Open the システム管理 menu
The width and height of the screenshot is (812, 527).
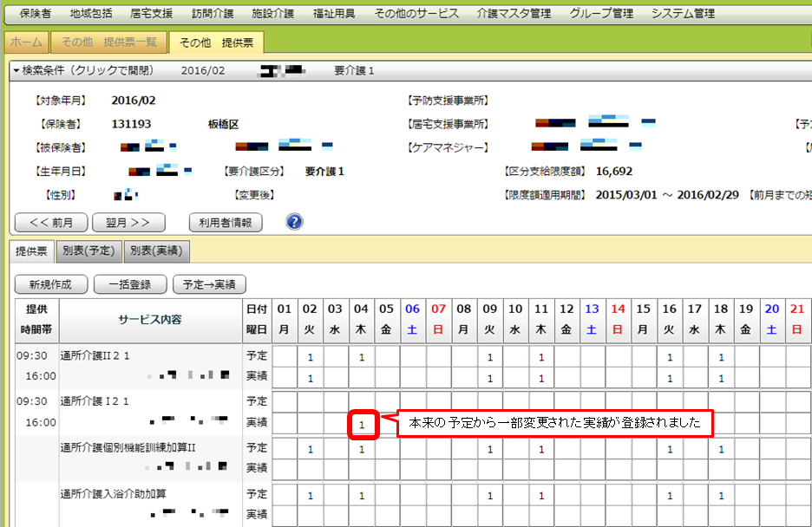tap(683, 13)
